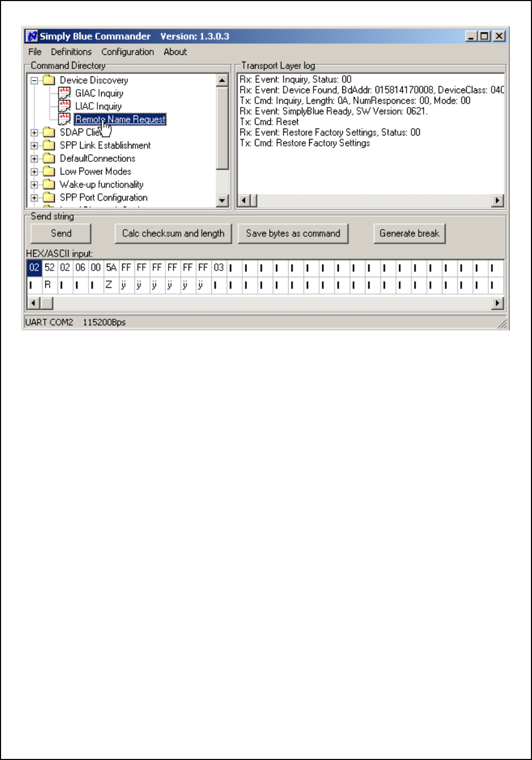Click Command Directory scrollbar down arrow
This screenshot has width=532, height=760.
tap(222, 200)
